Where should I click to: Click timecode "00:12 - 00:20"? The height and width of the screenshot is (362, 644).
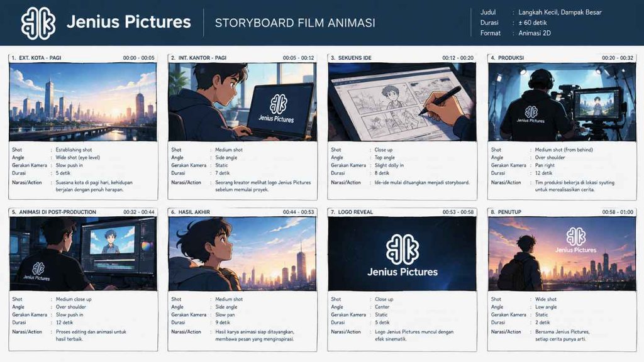click(458, 58)
